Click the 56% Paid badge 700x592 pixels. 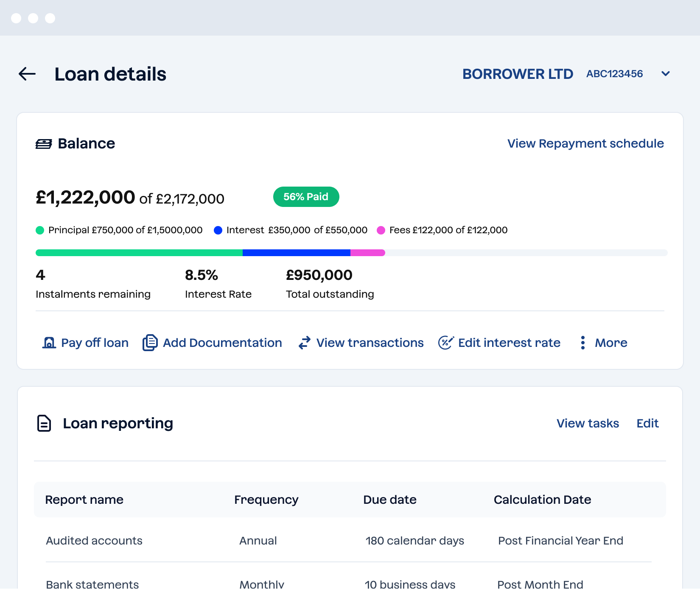(x=306, y=196)
